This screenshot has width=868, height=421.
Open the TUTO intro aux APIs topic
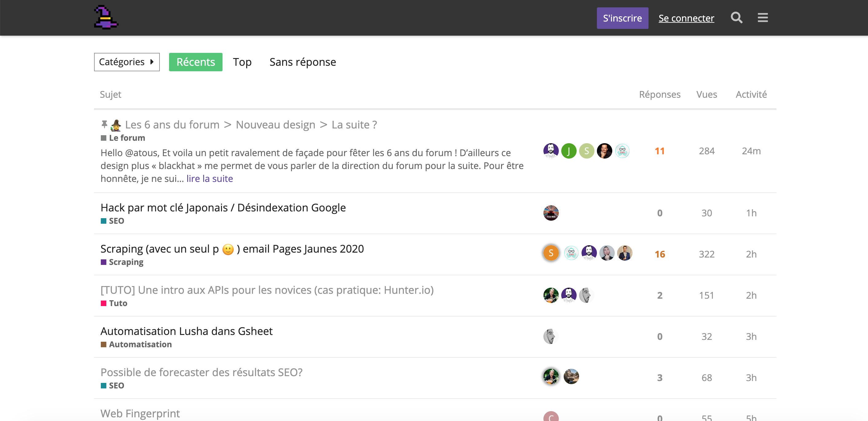click(x=267, y=290)
